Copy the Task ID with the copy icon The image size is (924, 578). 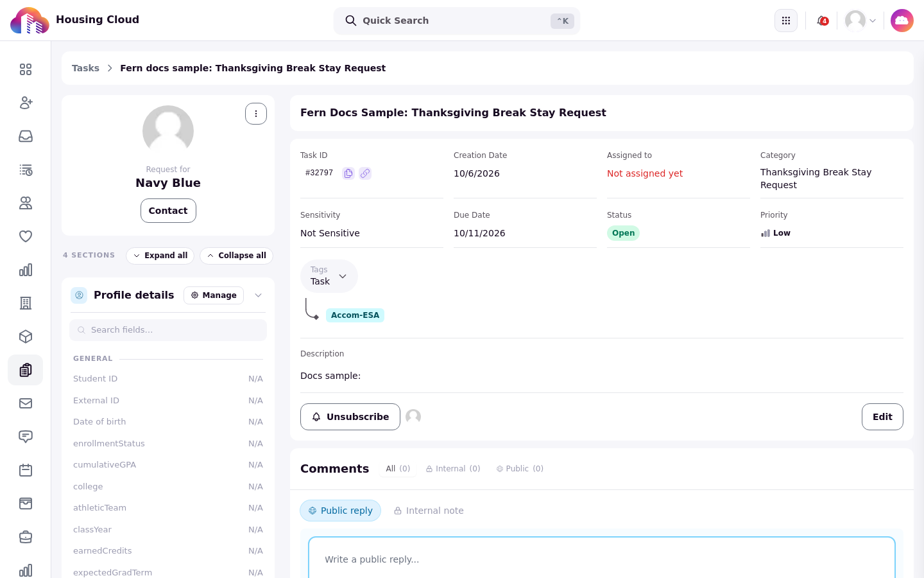pyautogui.click(x=348, y=173)
